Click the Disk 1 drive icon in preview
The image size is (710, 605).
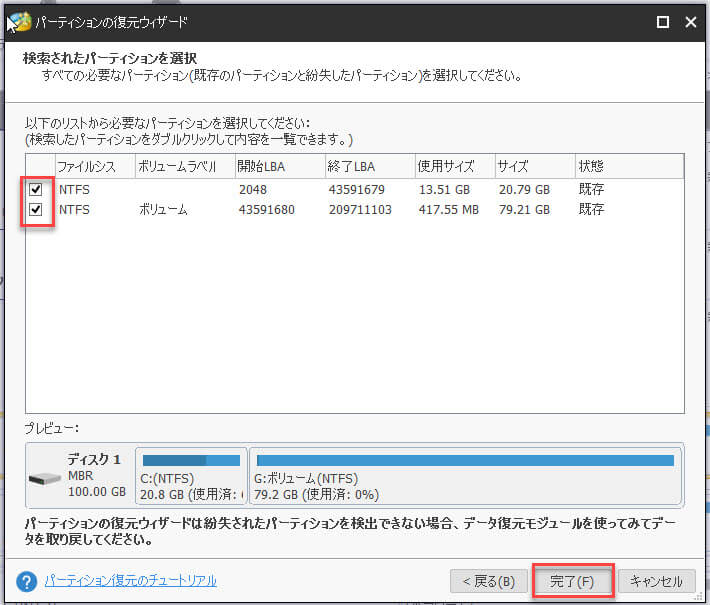46,478
